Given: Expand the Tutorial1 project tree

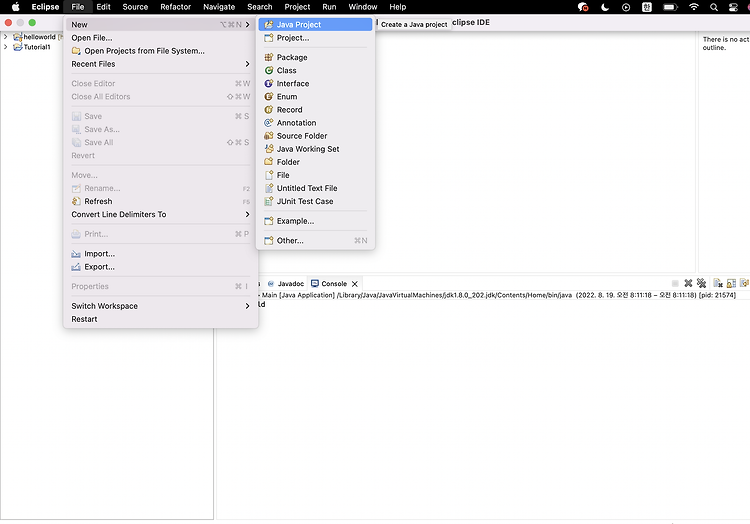Looking at the screenshot, I should point(5,47).
